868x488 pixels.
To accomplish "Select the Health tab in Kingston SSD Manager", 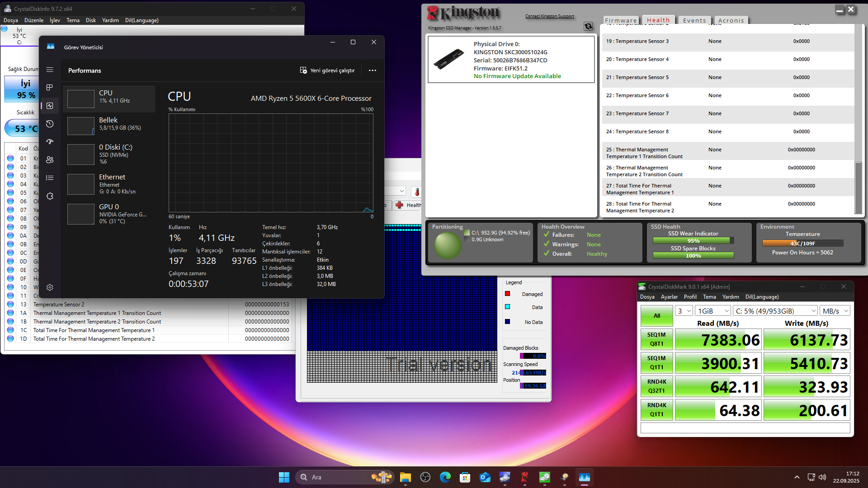I will point(658,20).
